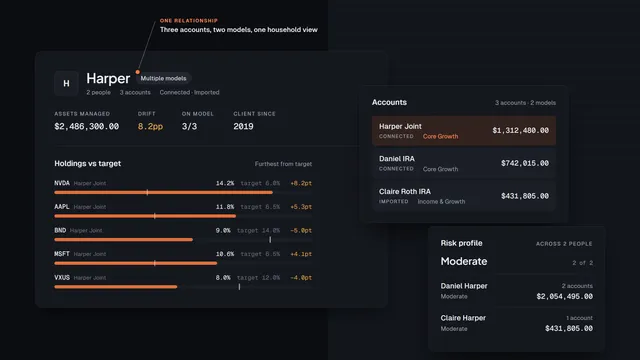This screenshot has height=360, width=640.
Task: Click the MSFT holding bar
Action: 183,263
